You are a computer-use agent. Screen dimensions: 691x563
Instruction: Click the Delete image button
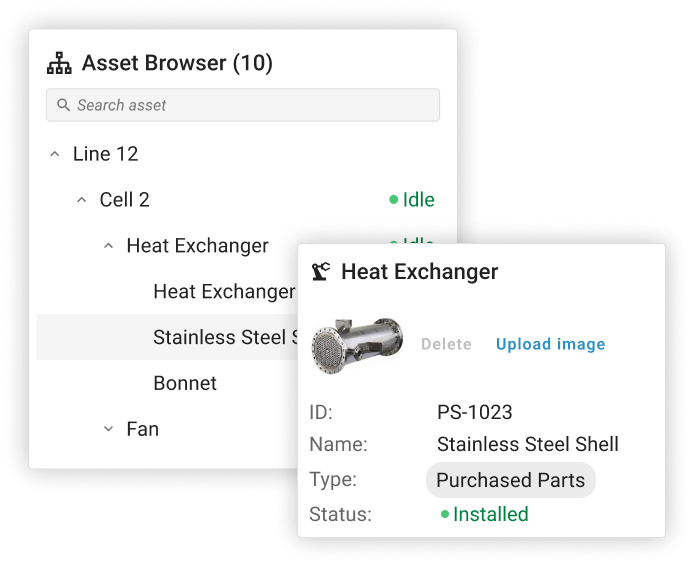click(446, 344)
